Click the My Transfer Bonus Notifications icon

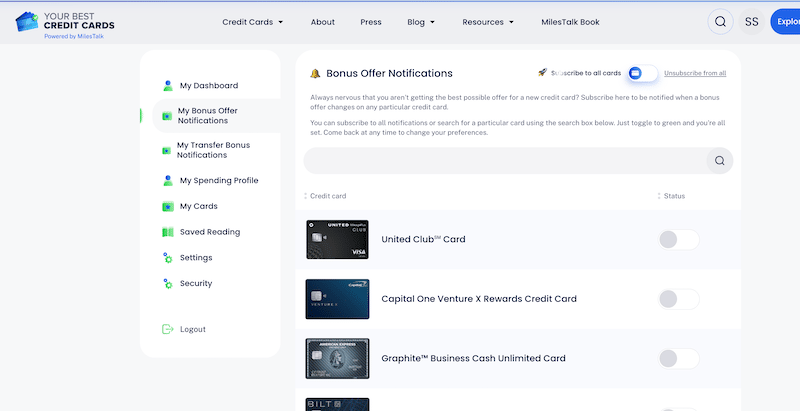click(x=166, y=150)
